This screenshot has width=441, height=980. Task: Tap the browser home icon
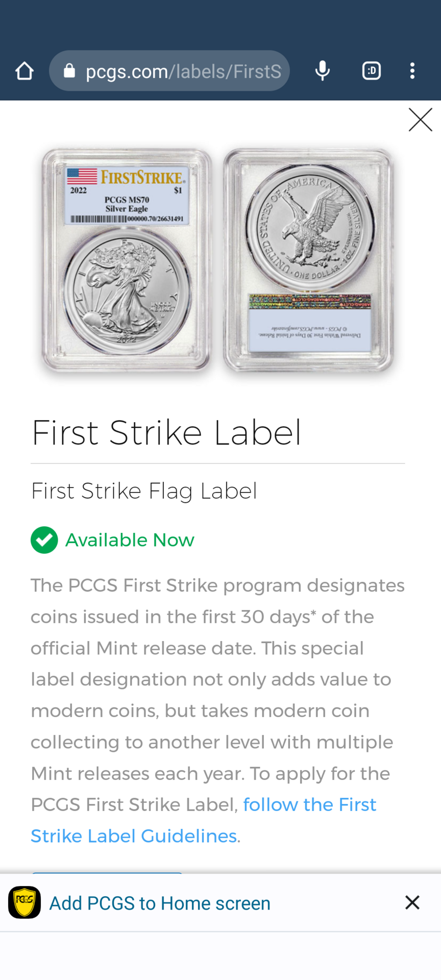coord(24,71)
